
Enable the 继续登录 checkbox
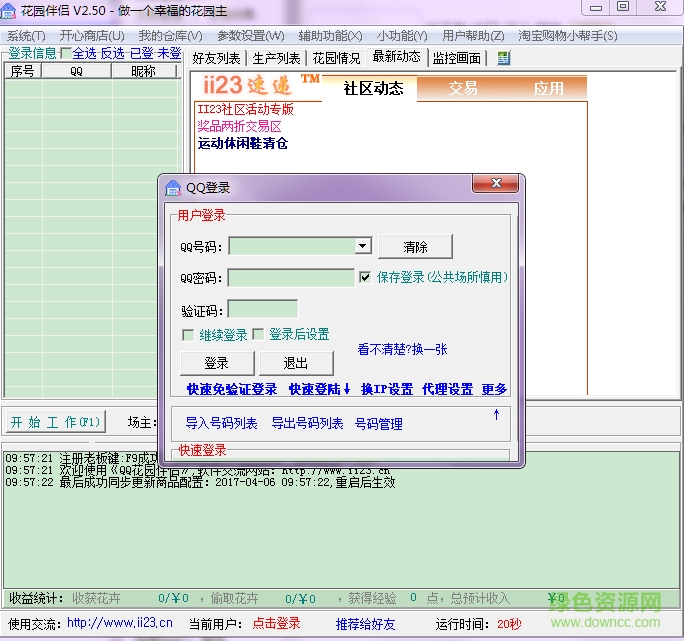pyautogui.click(x=188, y=334)
